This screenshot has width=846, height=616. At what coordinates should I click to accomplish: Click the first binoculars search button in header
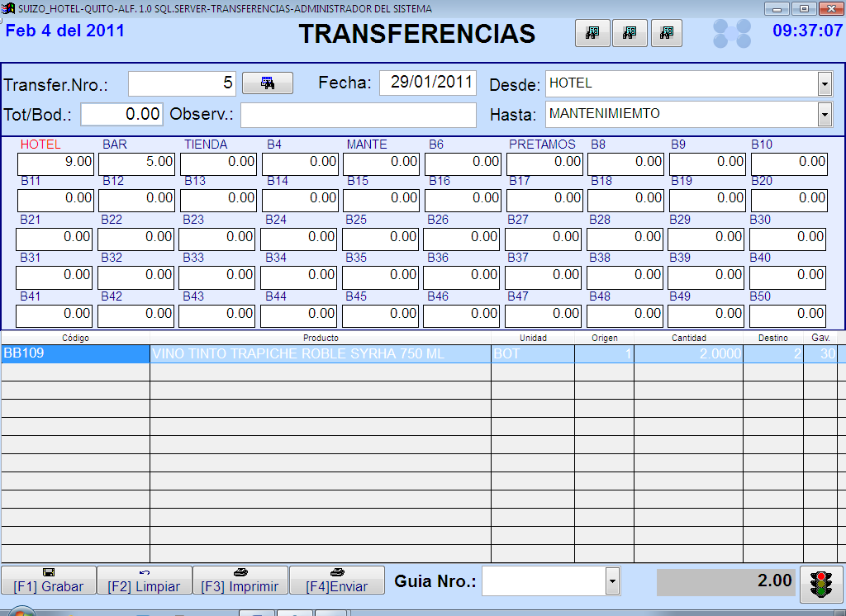592,34
